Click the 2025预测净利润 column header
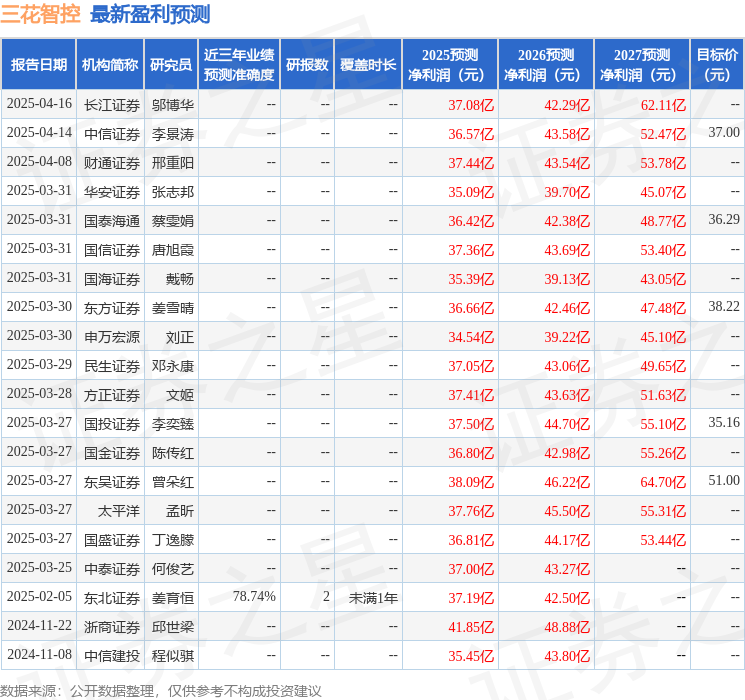The image size is (745, 700). 449,65
